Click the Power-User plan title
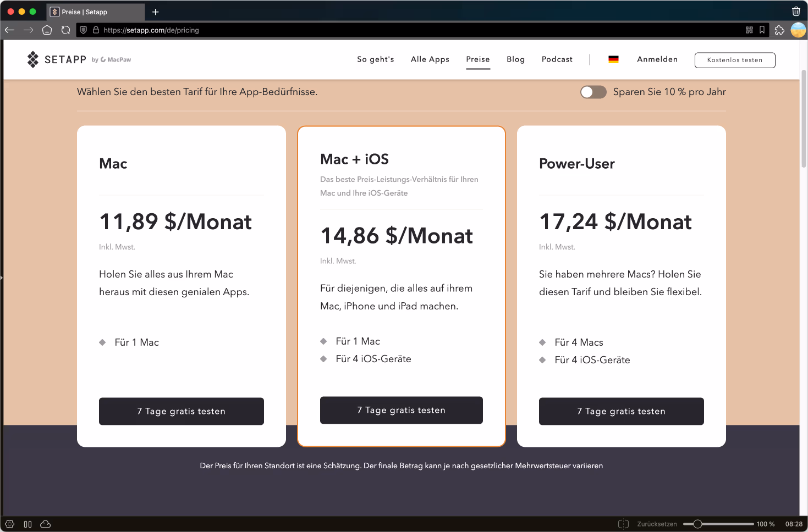Image resolution: width=808 pixels, height=532 pixels. (x=577, y=164)
